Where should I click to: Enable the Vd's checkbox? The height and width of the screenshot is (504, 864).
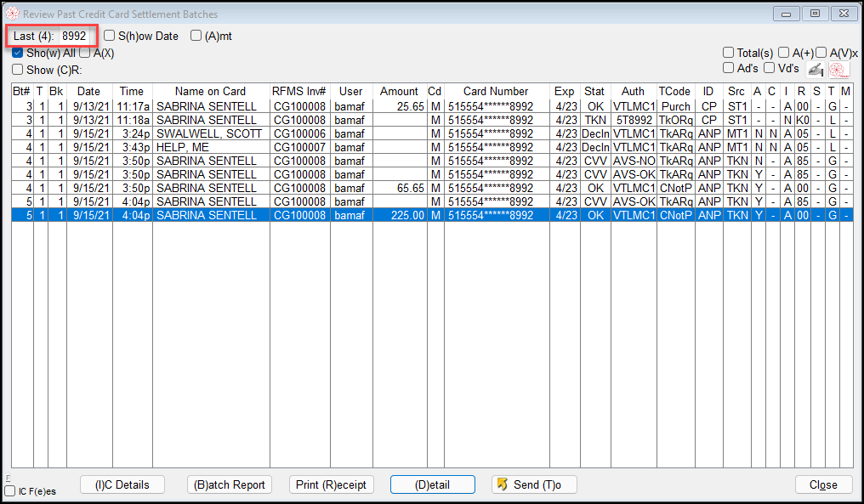click(769, 68)
